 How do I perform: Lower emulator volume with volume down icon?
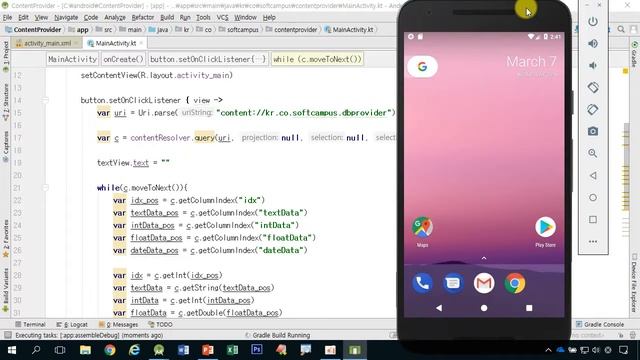click(593, 65)
